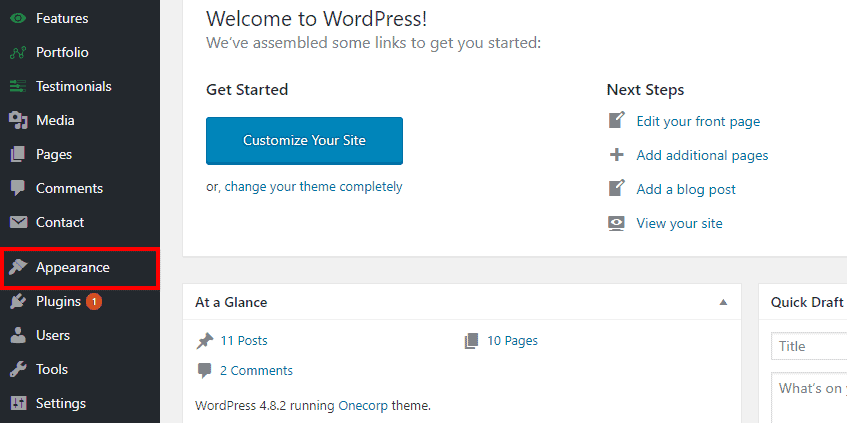Click the Testimonials icon in sidebar
847x423 pixels.
pyautogui.click(x=18, y=86)
